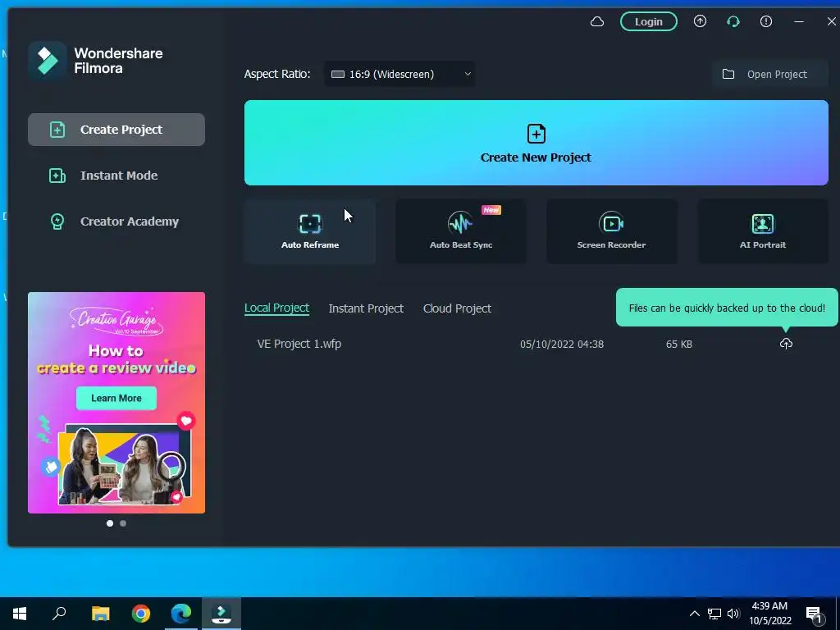Open the notification center icon
The width and height of the screenshot is (840, 630).
(x=815, y=614)
